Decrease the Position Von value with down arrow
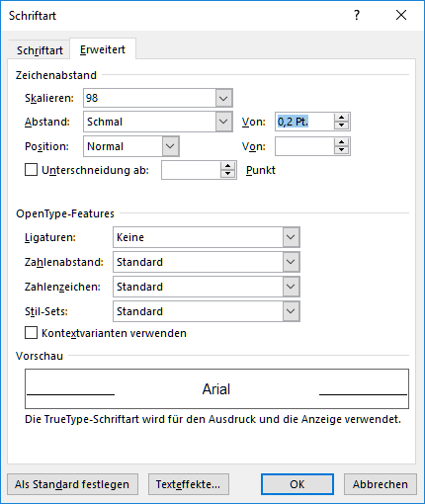The width and height of the screenshot is (425, 504). click(x=341, y=150)
